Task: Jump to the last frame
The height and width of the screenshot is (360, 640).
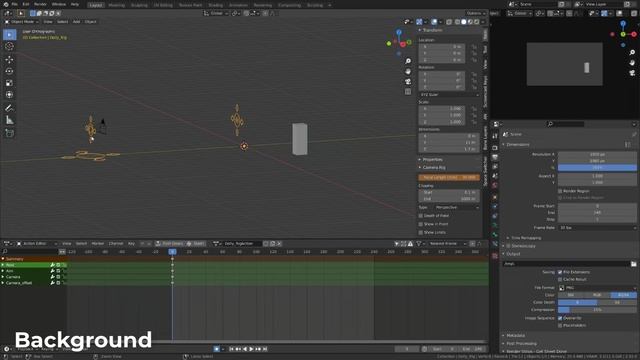Action: (x=265, y=349)
